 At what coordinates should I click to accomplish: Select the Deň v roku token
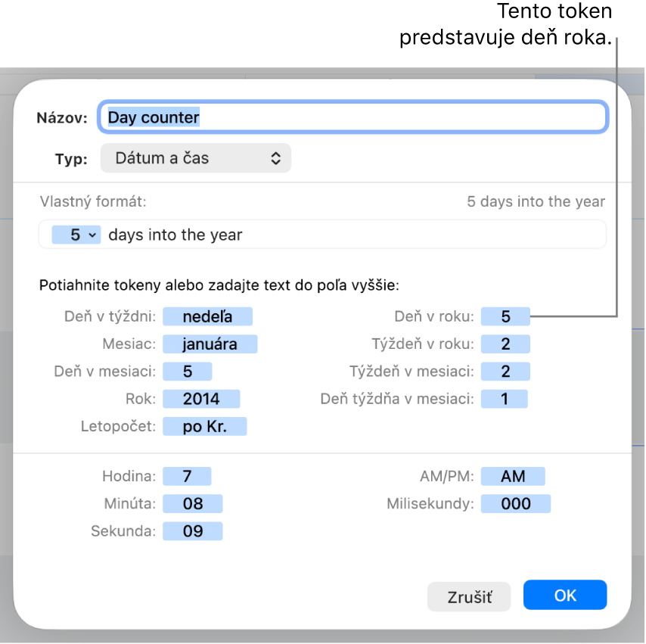tap(505, 316)
